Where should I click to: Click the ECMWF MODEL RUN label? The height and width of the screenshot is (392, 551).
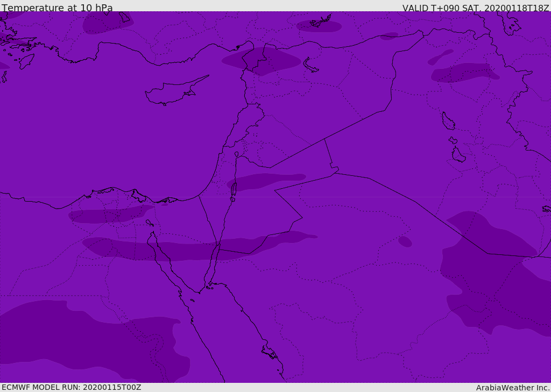[71, 387]
